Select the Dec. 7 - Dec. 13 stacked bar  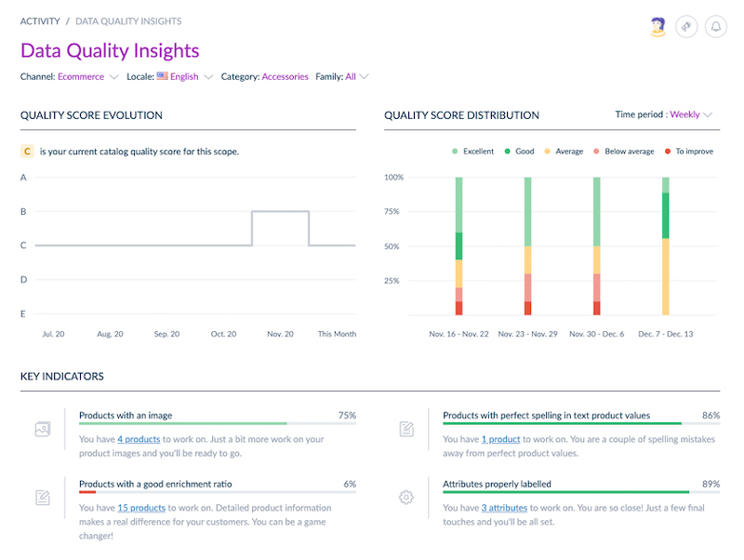coord(666,246)
